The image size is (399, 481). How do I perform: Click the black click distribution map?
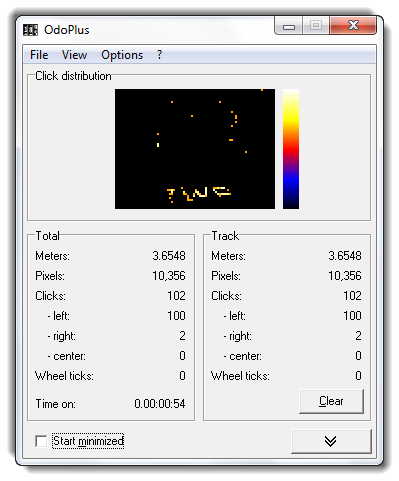pos(195,149)
